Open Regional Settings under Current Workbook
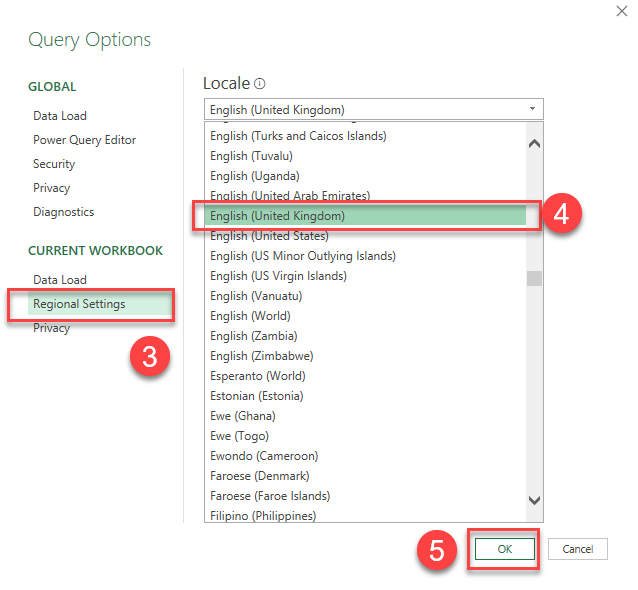This screenshot has width=638, height=590. pyautogui.click(x=79, y=304)
